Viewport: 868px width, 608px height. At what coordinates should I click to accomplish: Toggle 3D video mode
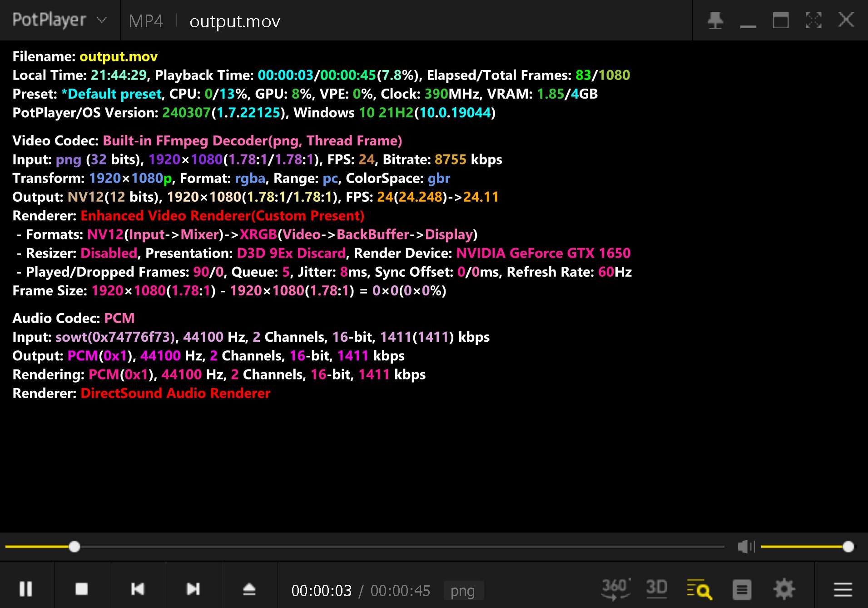point(656,589)
